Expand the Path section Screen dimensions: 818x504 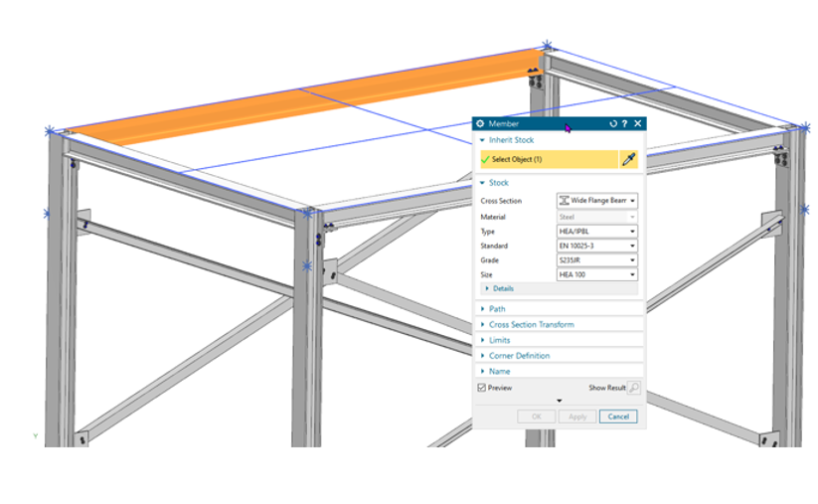pyautogui.click(x=497, y=309)
